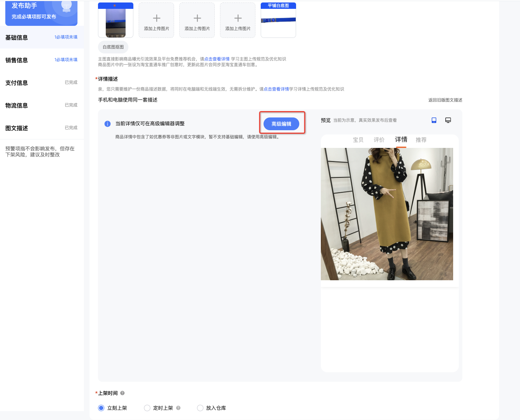Switch preview to desktop monitor view icon
This screenshot has height=420, width=520.
pos(448,120)
